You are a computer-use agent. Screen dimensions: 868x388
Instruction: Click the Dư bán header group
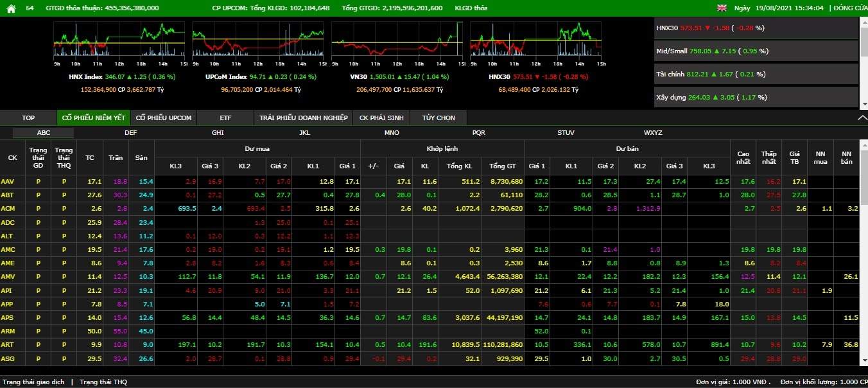point(627,149)
